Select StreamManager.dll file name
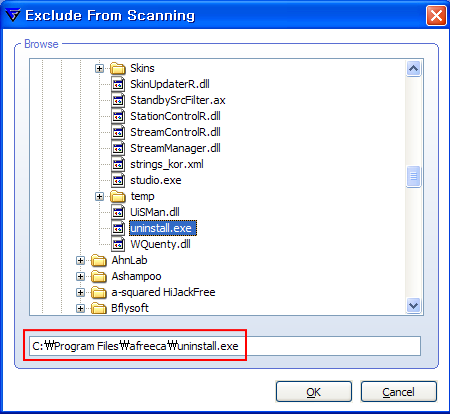Screen dimensions: 450x414 [175, 148]
